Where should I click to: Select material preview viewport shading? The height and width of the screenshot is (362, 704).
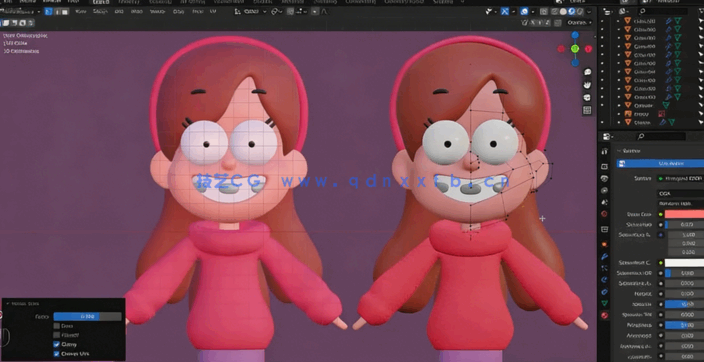pos(572,11)
